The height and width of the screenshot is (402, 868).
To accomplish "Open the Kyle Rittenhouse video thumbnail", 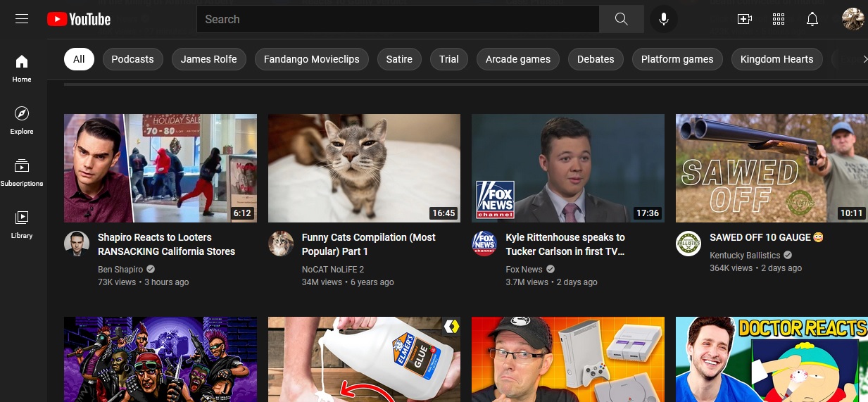I will pos(568,168).
